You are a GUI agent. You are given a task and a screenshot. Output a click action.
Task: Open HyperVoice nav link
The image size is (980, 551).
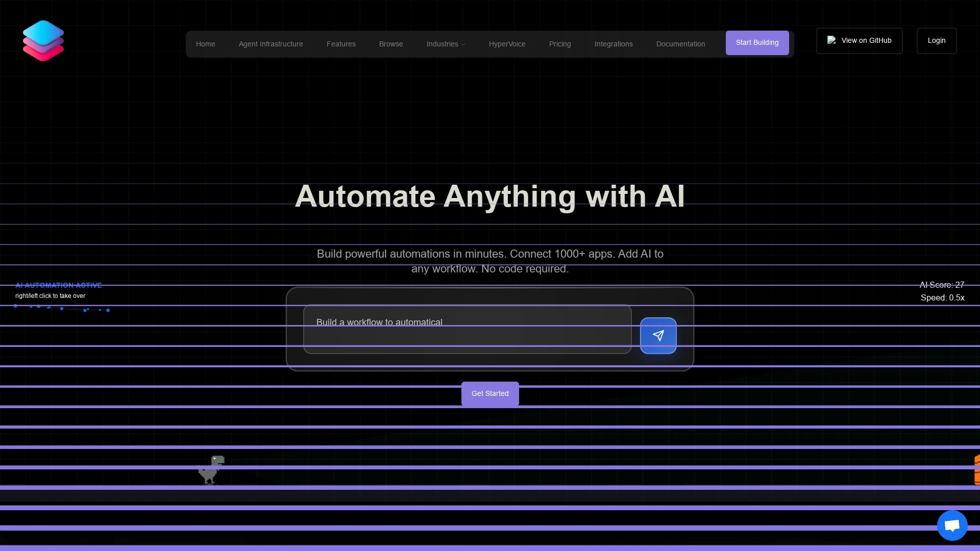[x=507, y=44]
